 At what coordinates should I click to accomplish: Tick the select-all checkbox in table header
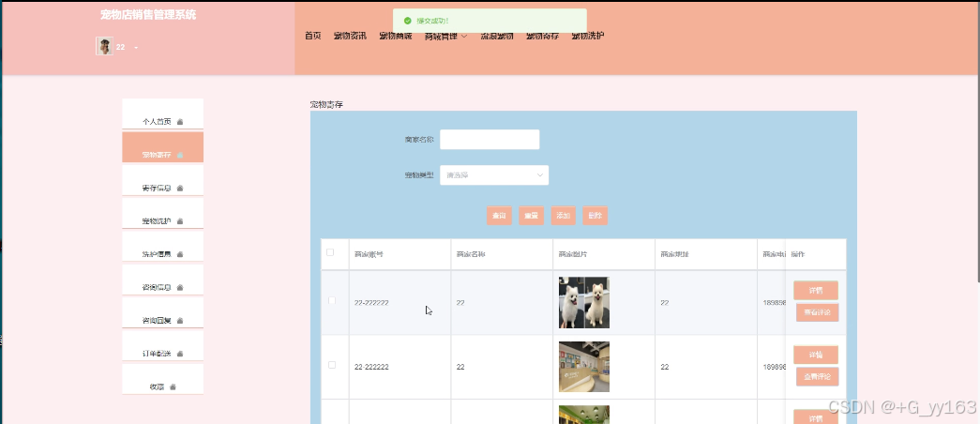pyautogui.click(x=330, y=252)
